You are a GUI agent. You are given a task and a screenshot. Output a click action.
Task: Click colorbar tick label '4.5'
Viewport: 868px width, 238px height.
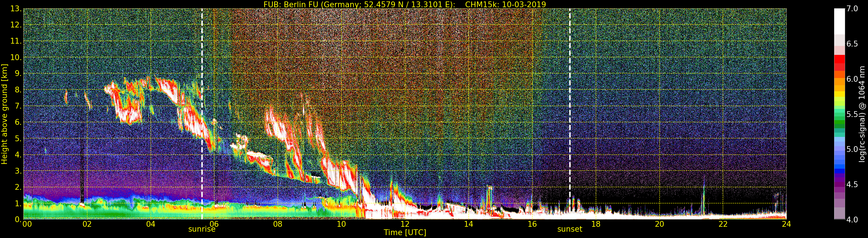pyautogui.click(x=852, y=185)
